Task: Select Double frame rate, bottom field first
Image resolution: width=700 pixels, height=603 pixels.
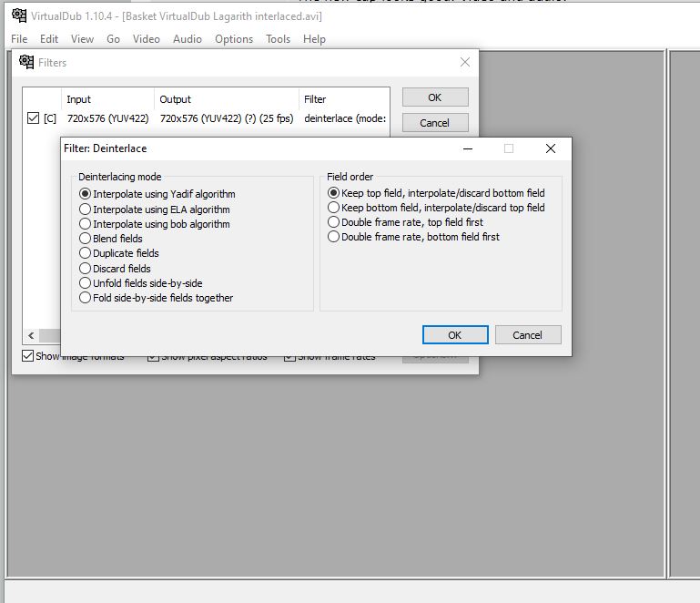Action: point(413,237)
